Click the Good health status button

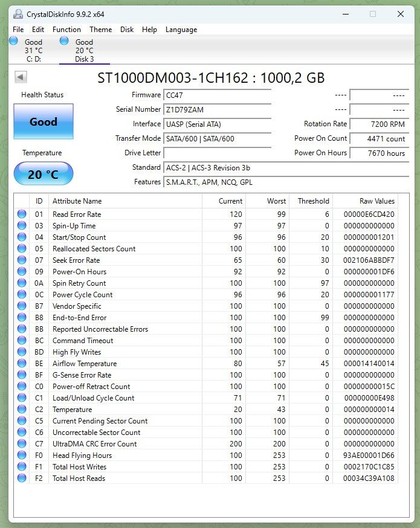(x=44, y=121)
